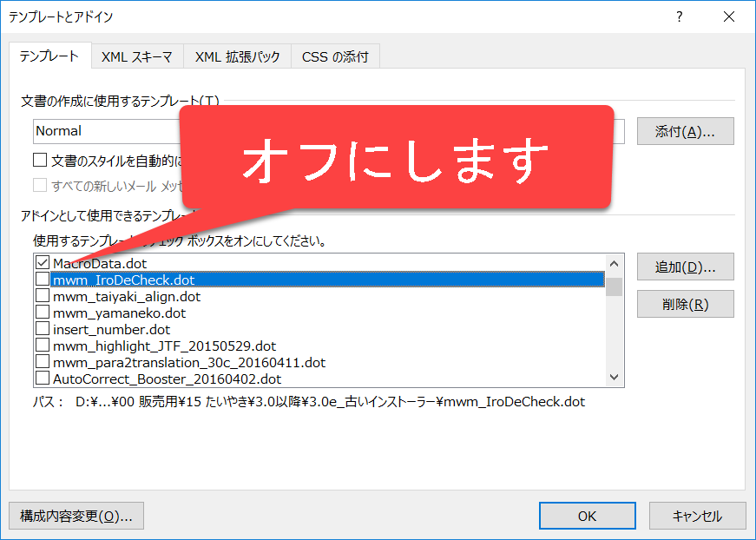Check the mwm_IroDeCheck.dot checkbox
This screenshot has width=756, height=540.
(42, 280)
